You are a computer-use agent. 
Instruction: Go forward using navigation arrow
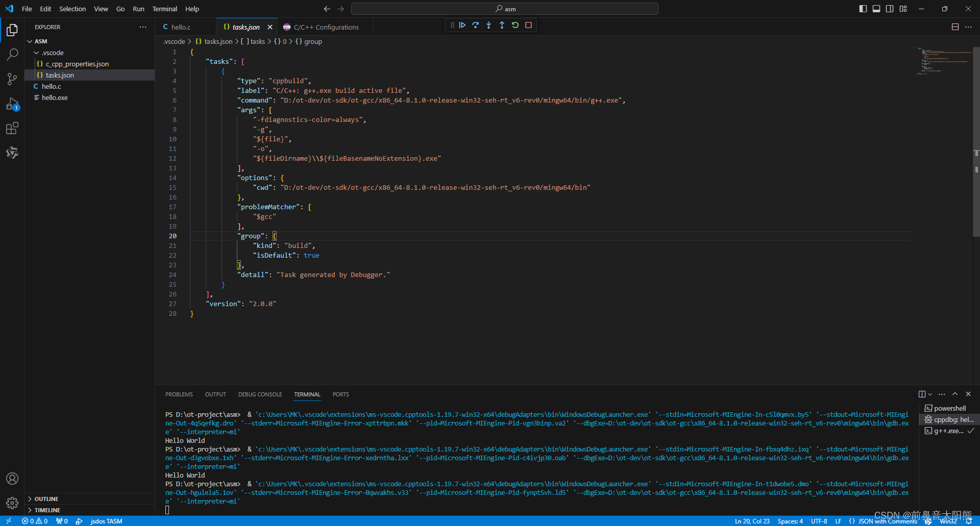[x=340, y=9]
